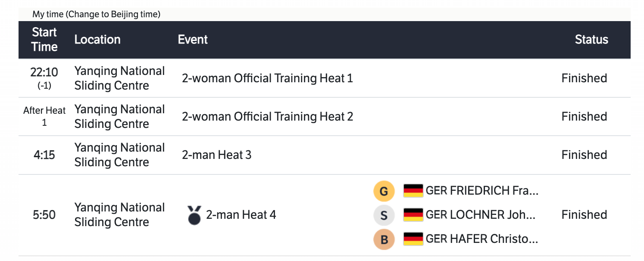Click the Start Time column header
The height and width of the screenshot is (261, 644).
44,40
